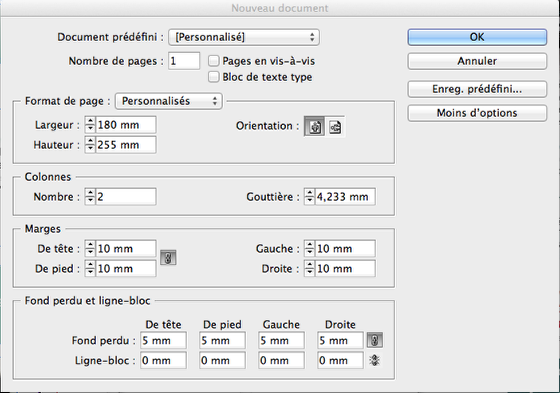Toggle the margins chain link icon
Image resolution: width=560 pixels, height=393 pixels.
click(168, 258)
